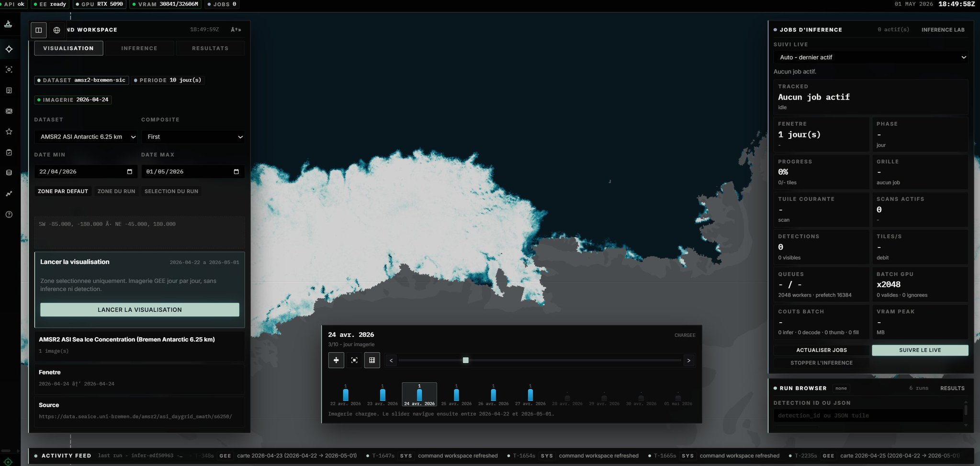The image size is (980, 466).
Task: Open the Date Min calendar picker icon
Action: point(129,171)
